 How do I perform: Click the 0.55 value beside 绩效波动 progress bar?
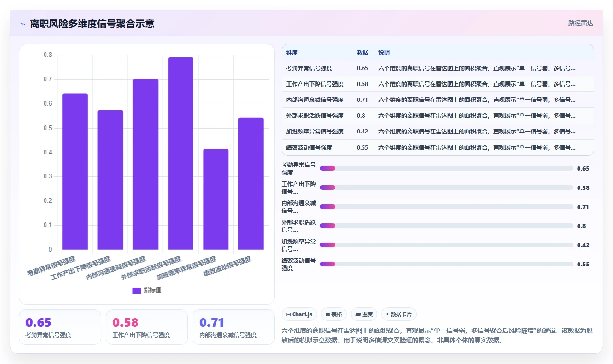coord(583,264)
